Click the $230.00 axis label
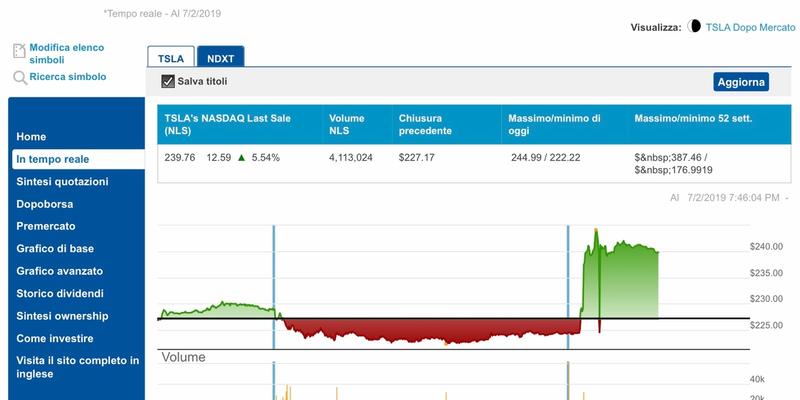This screenshot has width=800, height=400. (766, 299)
